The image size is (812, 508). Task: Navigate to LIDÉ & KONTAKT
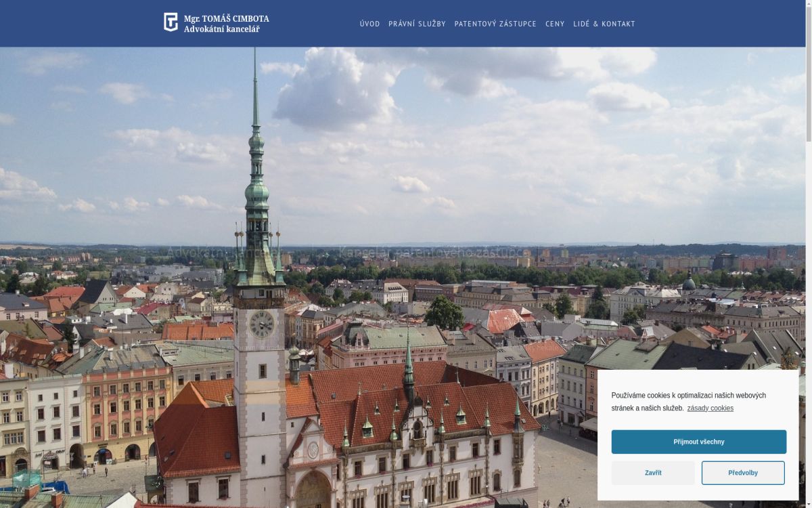click(604, 24)
